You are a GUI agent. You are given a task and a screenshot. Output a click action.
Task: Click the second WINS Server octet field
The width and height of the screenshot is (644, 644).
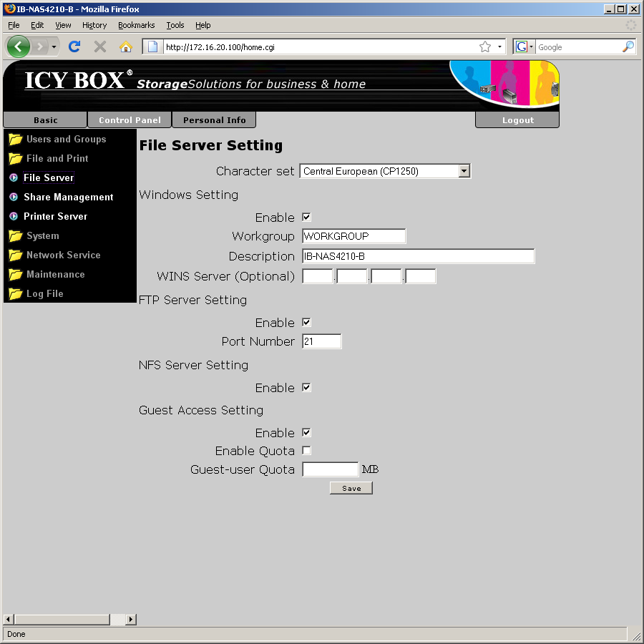tap(352, 276)
